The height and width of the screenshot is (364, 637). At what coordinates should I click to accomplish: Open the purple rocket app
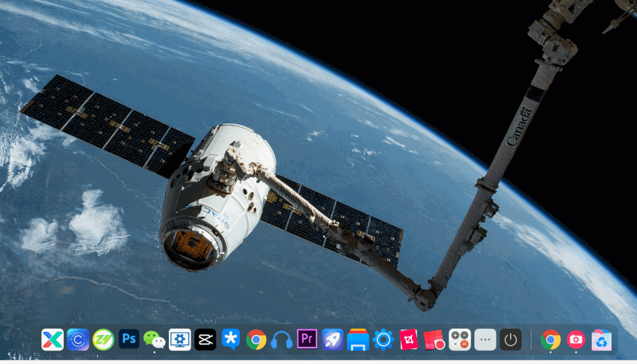tap(332, 340)
